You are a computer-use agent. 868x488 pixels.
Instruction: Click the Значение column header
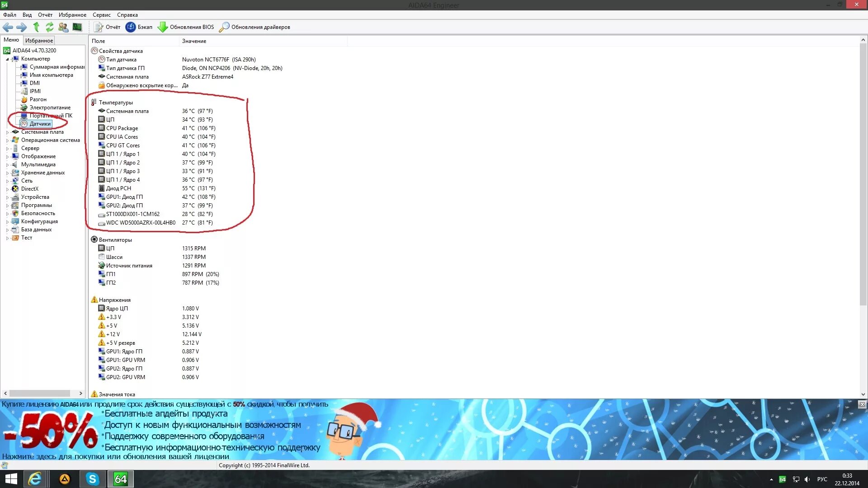[x=194, y=41]
